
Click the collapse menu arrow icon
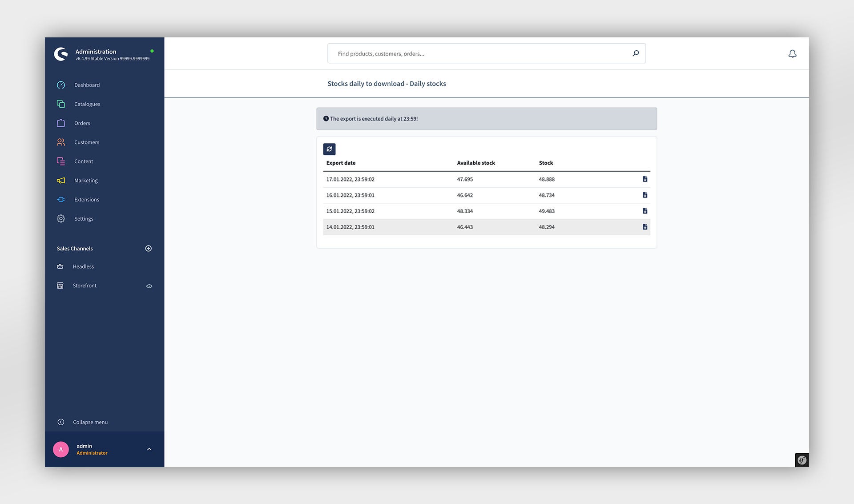(x=61, y=422)
